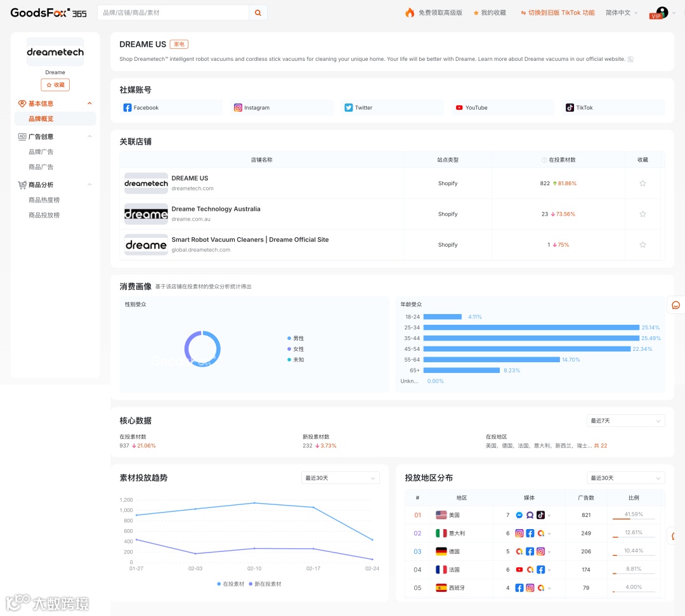Click the Facebook icon in 西班牙 row
This screenshot has height=616, width=685.
519,587
